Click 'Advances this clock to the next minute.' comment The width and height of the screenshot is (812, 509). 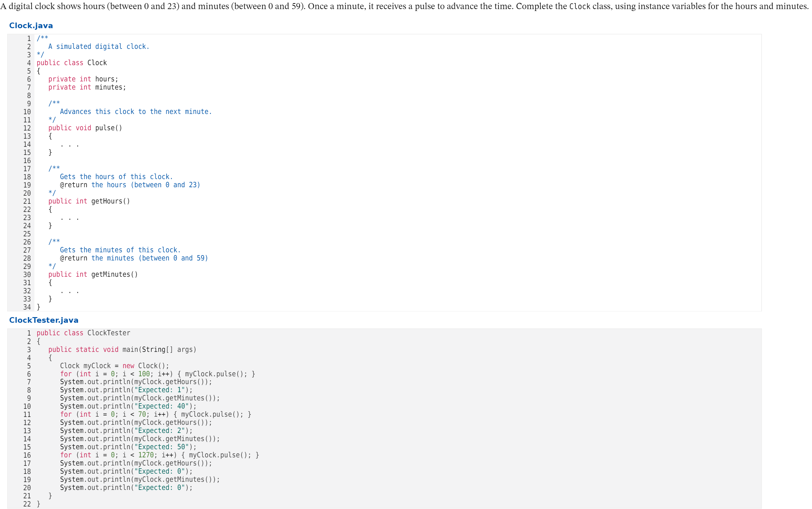tap(136, 112)
